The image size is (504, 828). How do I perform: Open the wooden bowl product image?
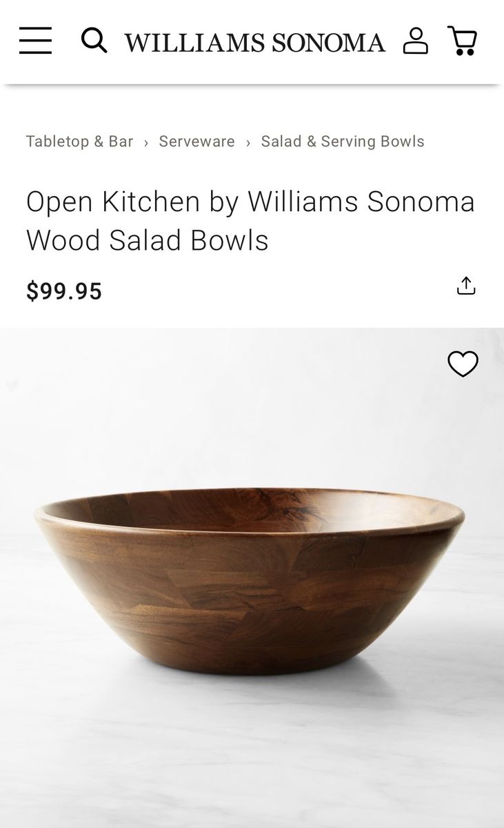click(x=250, y=580)
